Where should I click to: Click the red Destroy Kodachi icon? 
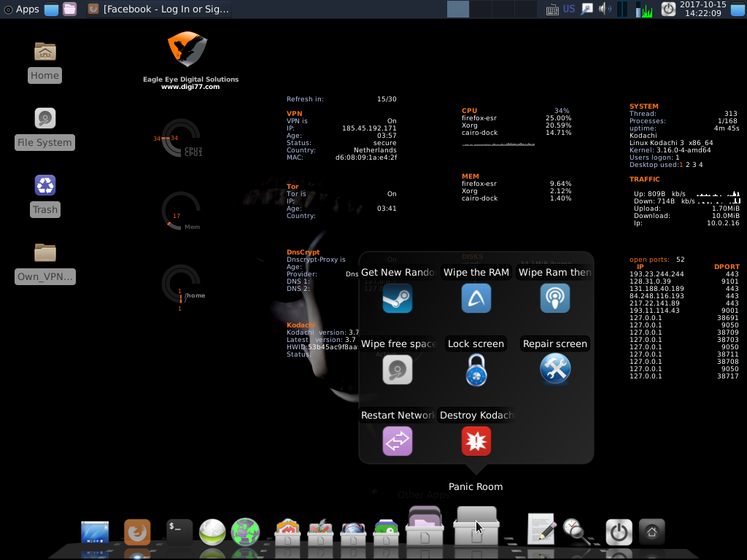476,441
